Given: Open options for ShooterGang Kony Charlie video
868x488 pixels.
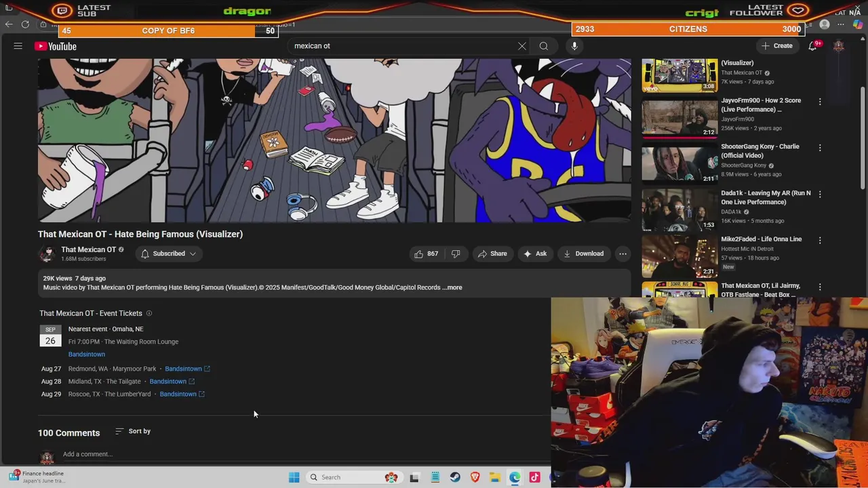Looking at the screenshot, I should click(x=820, y=148).
